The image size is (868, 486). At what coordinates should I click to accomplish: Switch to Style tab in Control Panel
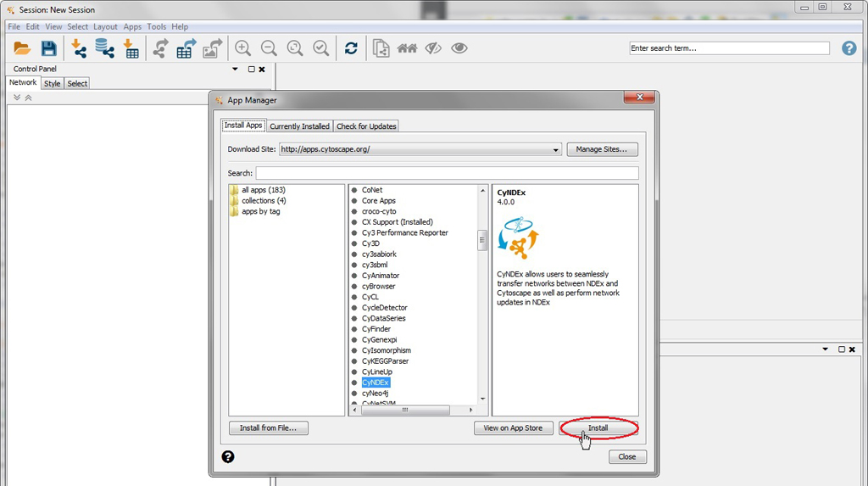(x=52, y=84)
